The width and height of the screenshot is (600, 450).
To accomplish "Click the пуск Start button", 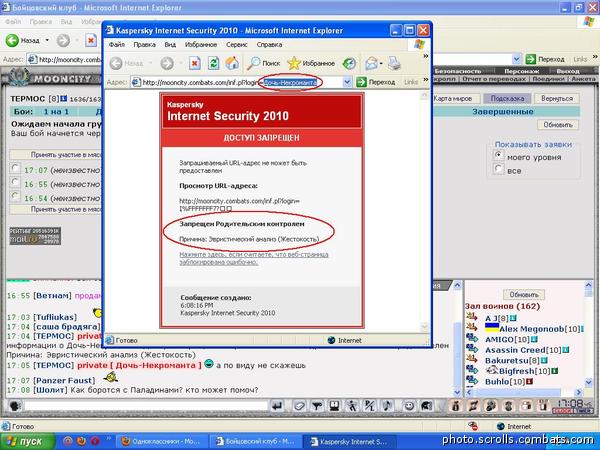I will click(28, 441).
